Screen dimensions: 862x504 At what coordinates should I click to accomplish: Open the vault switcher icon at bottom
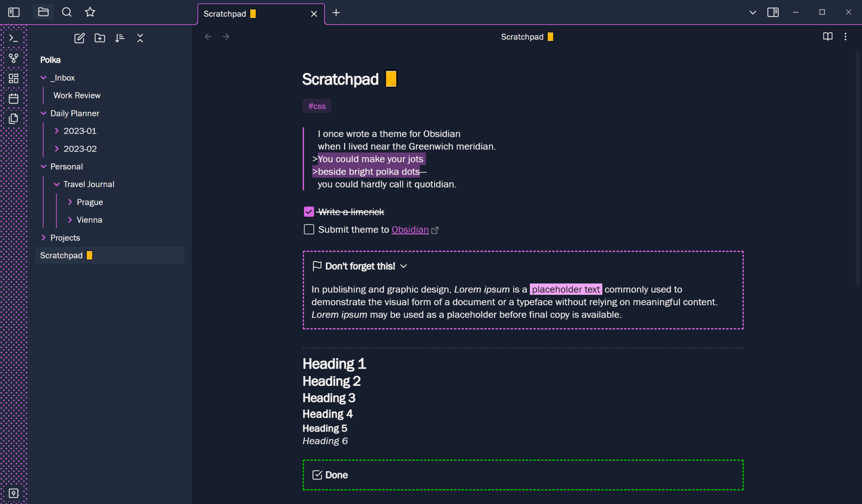point(13,493)
